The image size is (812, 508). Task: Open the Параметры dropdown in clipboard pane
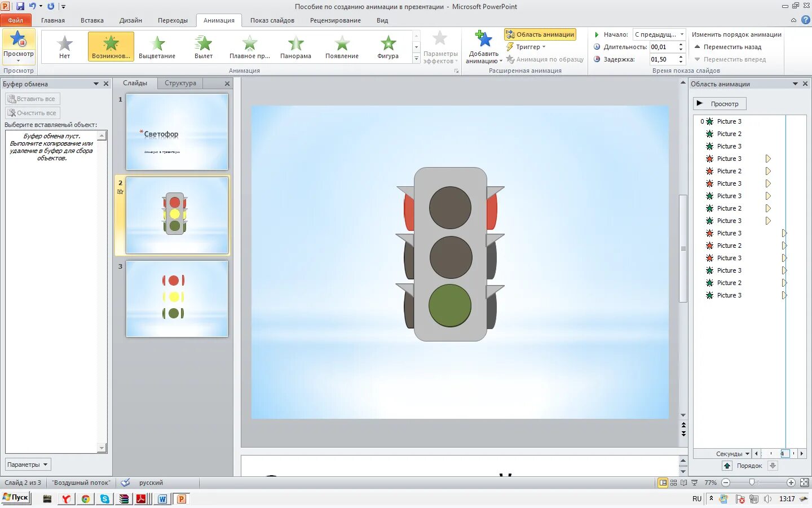click(x=28, y=465)
